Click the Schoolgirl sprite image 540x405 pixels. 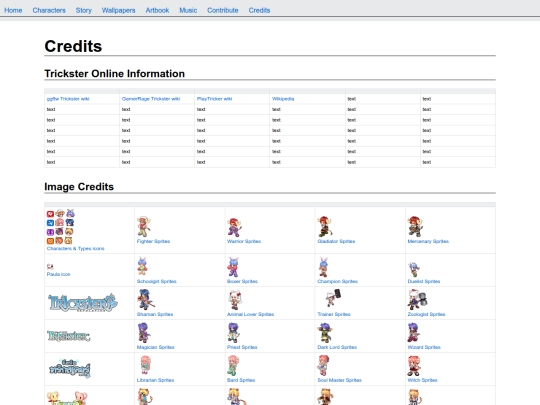142,266
